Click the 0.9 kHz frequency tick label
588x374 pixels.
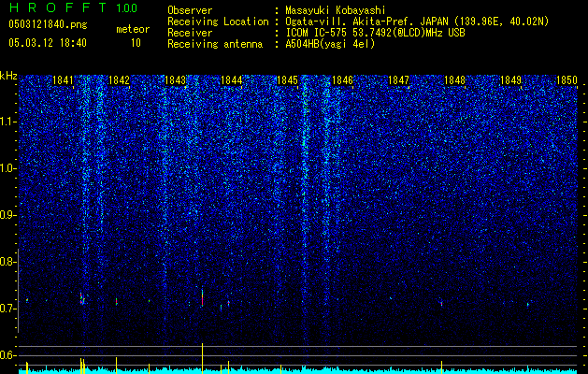click(x=8, y=215)
